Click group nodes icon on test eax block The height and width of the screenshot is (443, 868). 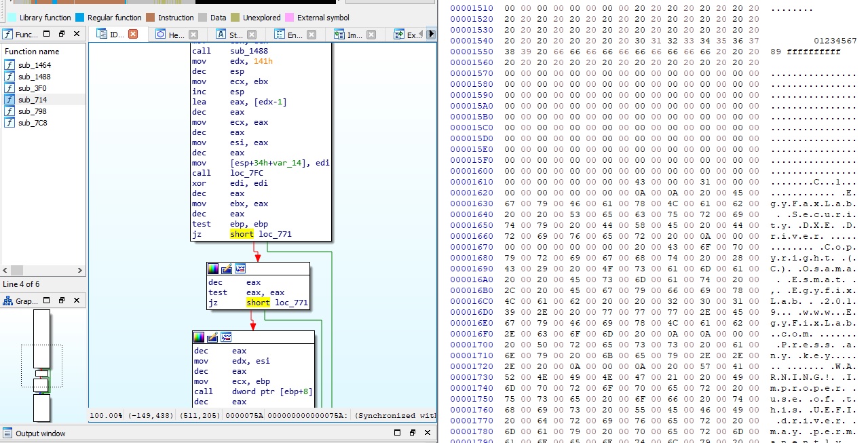click(240, 269)
